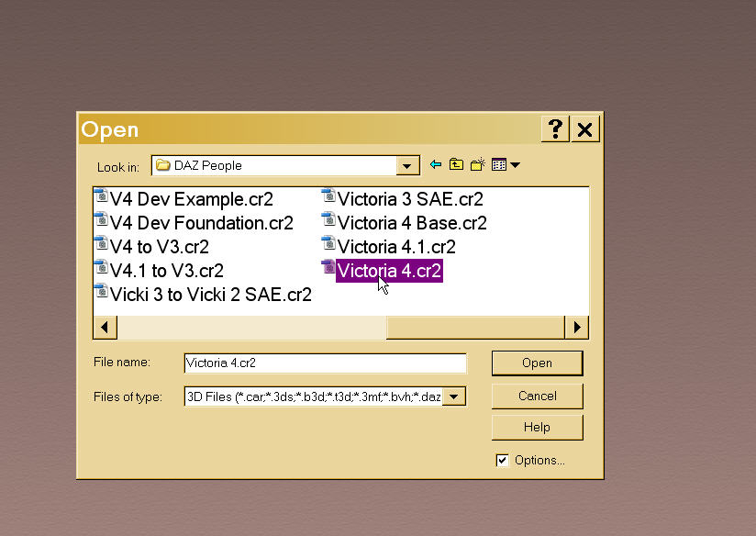
Task: Click DAZ People text in Look in box
Action: click(207, 165)
